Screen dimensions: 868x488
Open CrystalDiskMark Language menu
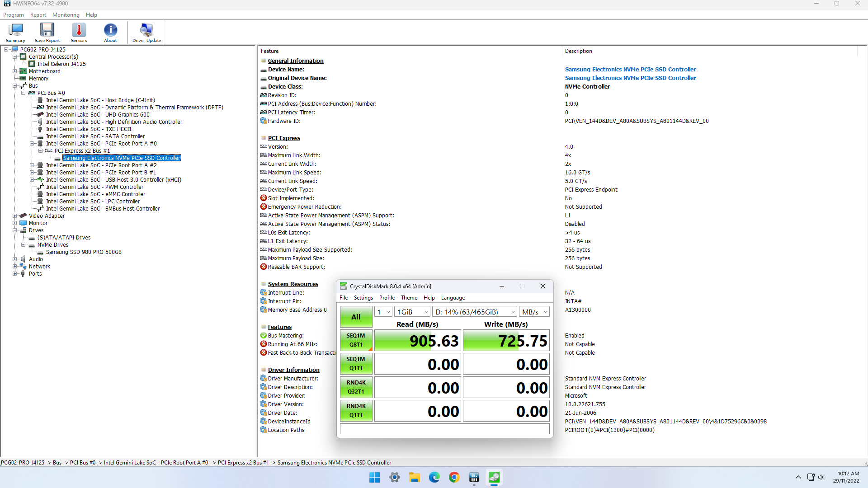(x=453, y=298)
